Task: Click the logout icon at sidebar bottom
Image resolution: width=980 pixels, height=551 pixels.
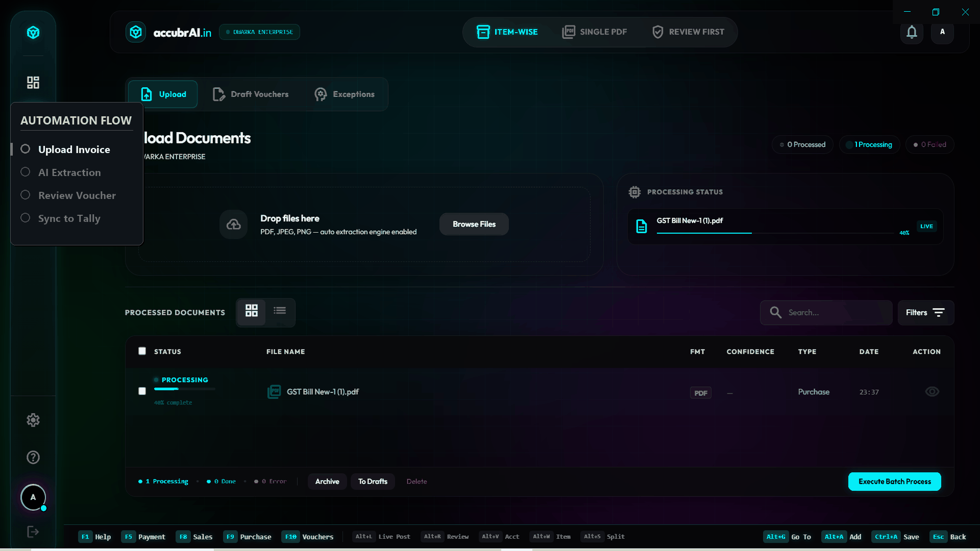Action: [x=33, y=532]
